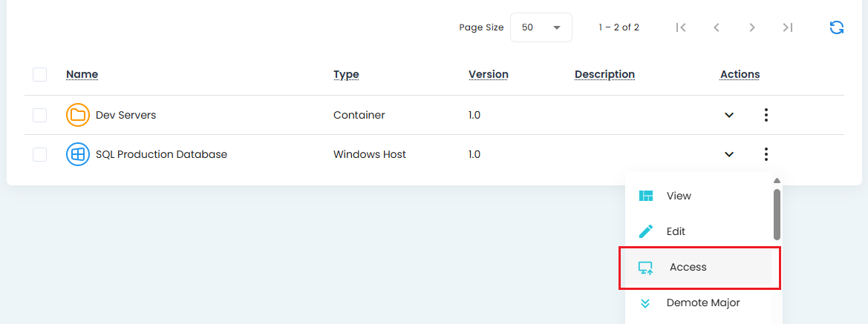This screenshot has width=868, height=324.
Task: Select Access from the context menu
Action: tap(688, 267)
